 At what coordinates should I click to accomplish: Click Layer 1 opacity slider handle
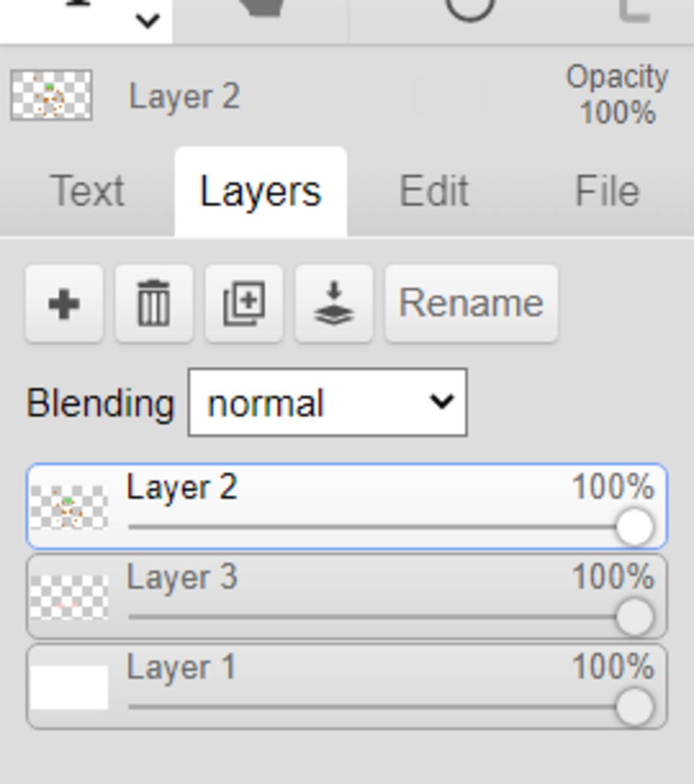point(634,707)
